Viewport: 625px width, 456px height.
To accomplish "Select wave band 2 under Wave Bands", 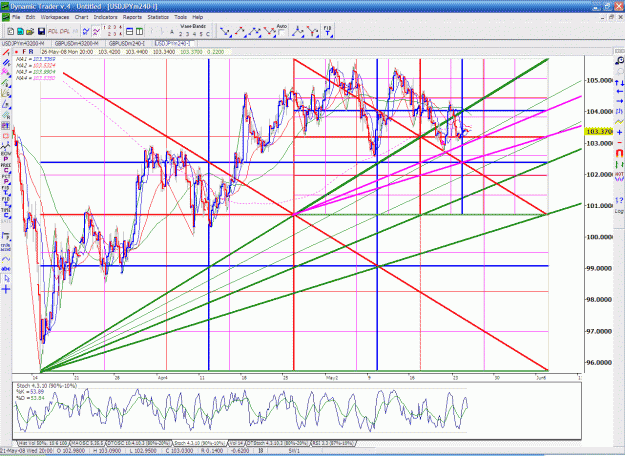I will (181, 34).
